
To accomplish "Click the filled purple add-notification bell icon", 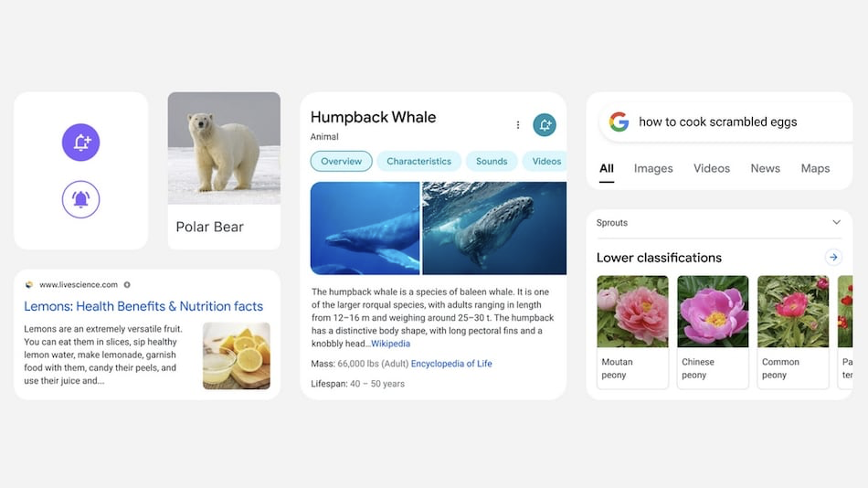I will [80, 143].
